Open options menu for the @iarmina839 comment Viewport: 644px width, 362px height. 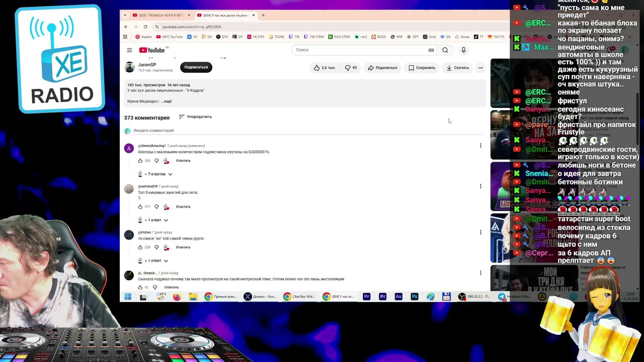click(x=480, y=186)
